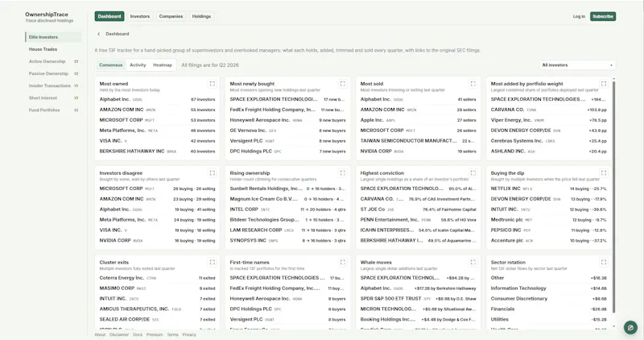Click SPDR S&P 500 ETF TRUST row
Screen dimensions: 644x340
[418, 298]
